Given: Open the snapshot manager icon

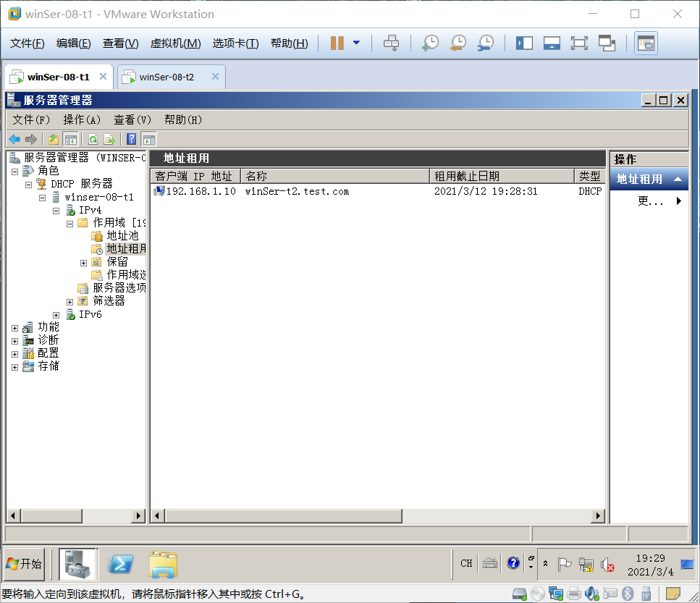Looking at the screenshot, I should pos(486,43).
